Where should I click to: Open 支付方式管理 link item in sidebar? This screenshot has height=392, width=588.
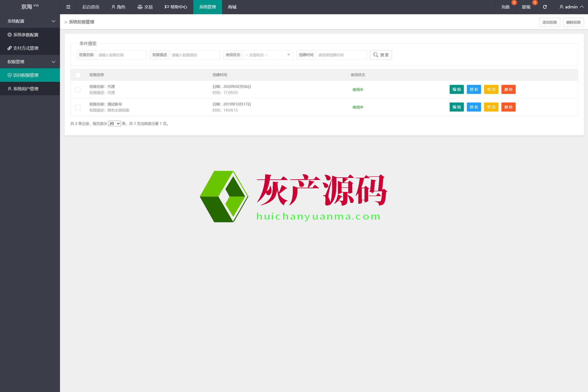[25, 48]
